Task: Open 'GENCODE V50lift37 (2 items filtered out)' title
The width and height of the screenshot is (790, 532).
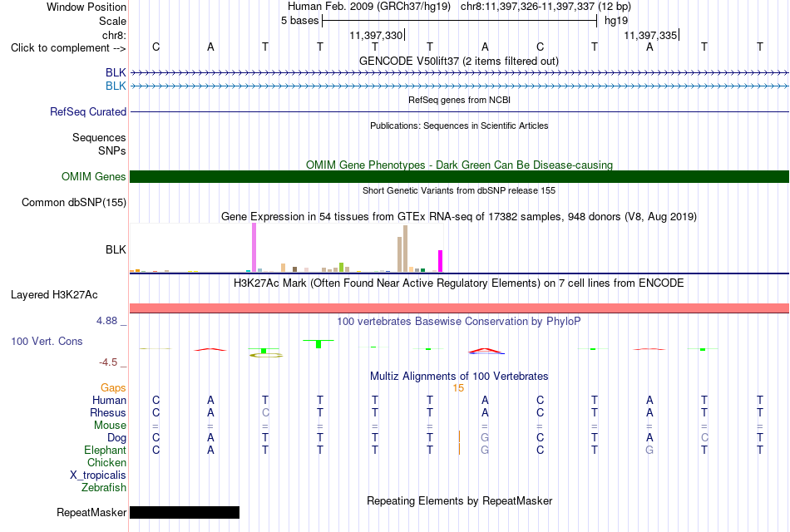Action: [x=458, y=62]
